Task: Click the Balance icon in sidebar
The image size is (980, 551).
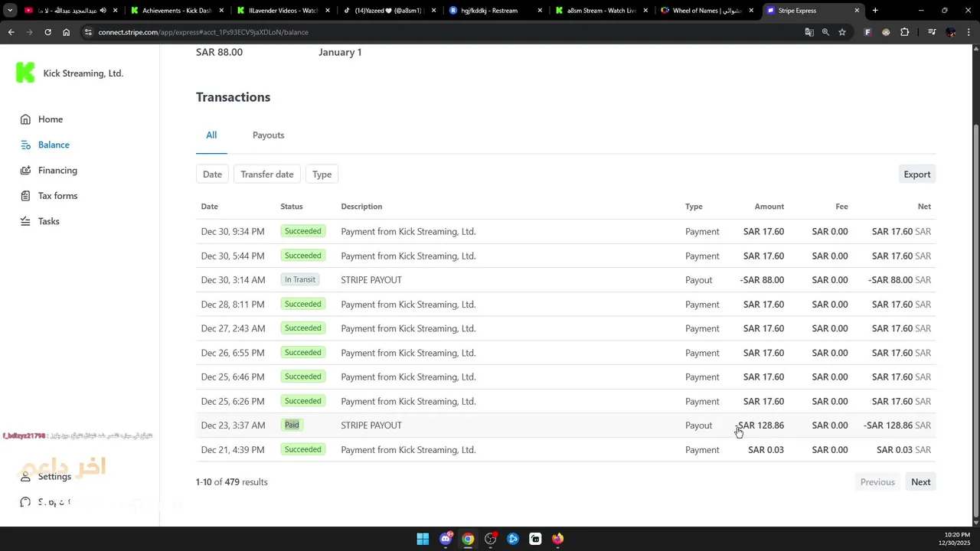Action: (x=25, y=145)
